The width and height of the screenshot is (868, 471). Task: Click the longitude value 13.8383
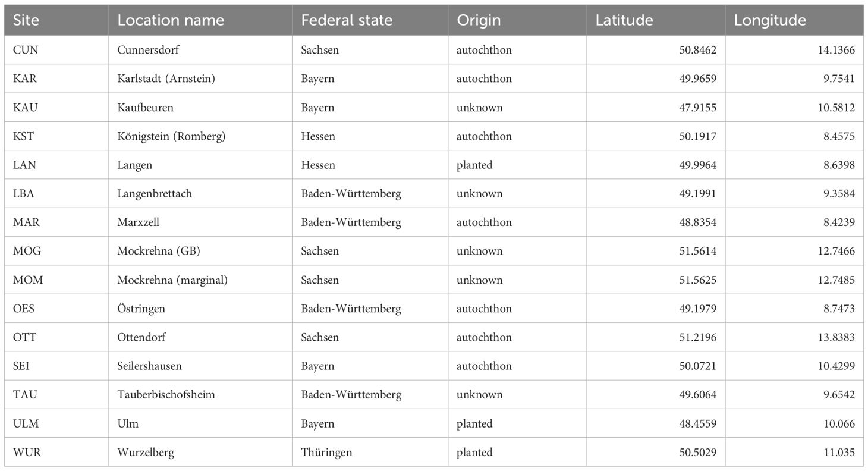click(x=835, y=337)
